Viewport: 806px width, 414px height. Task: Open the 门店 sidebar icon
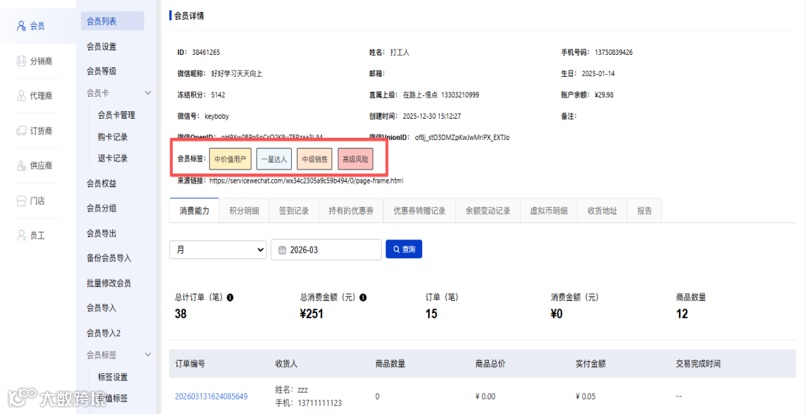(x=21, y=201)
